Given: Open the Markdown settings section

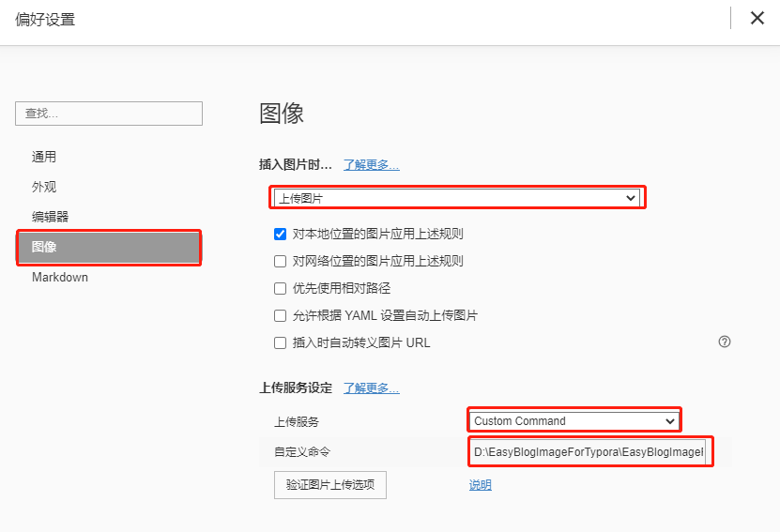Looking at the screenshot, I should point(60,277).
